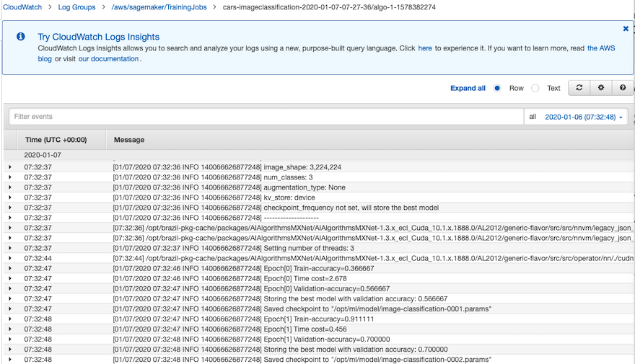Click Expand all link

[468, 88]
